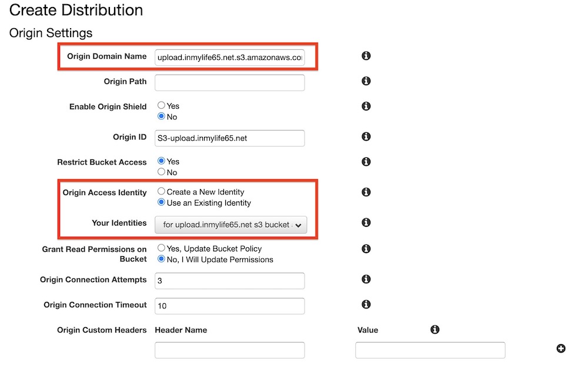Show info icon next to Value header
The height and width of the screenshot is (366, 588).
point(435,330)
